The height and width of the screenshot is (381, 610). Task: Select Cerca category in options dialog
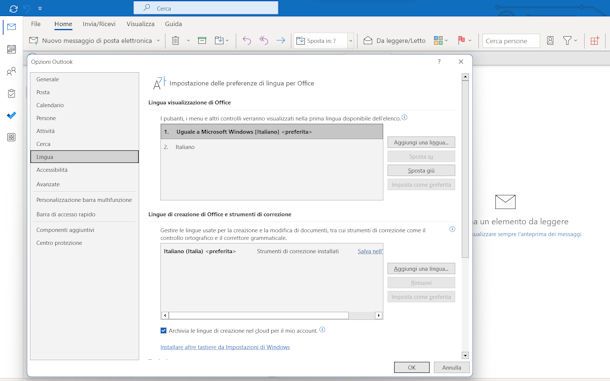(x=84, y=144)
